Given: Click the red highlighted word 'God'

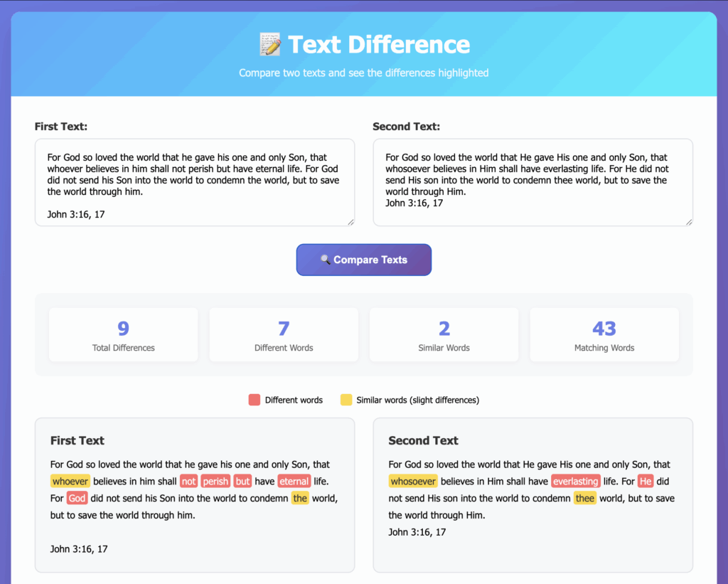Looking at the screenshot, I should coord(77,498).
